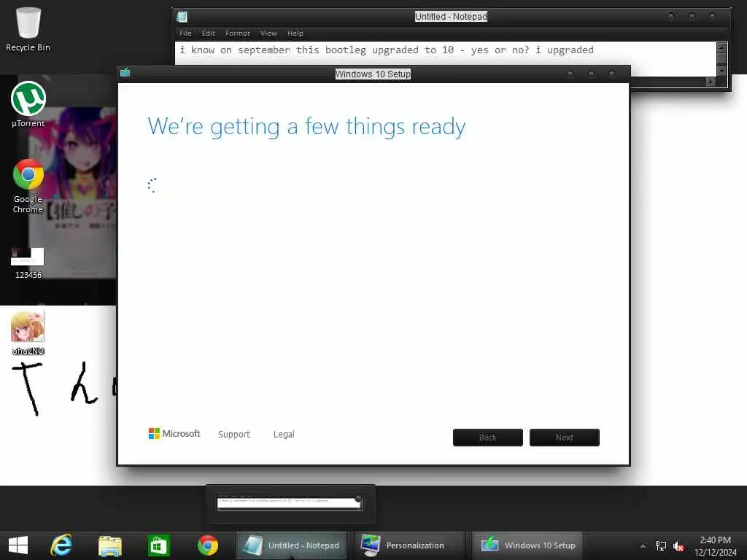Click the Next button in Setup
Image resolution: width=747 pixels, height=560 pixels.
(x=565, y=437)
